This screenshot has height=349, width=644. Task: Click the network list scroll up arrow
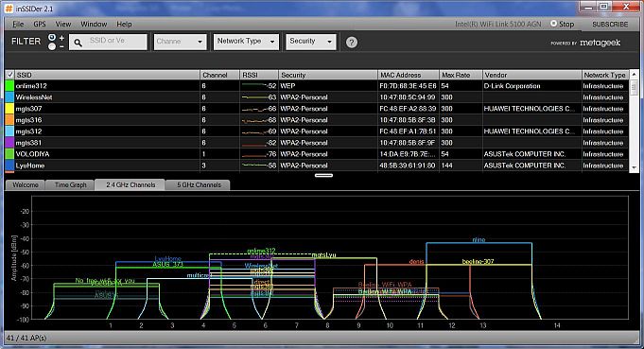click(634, 75)
